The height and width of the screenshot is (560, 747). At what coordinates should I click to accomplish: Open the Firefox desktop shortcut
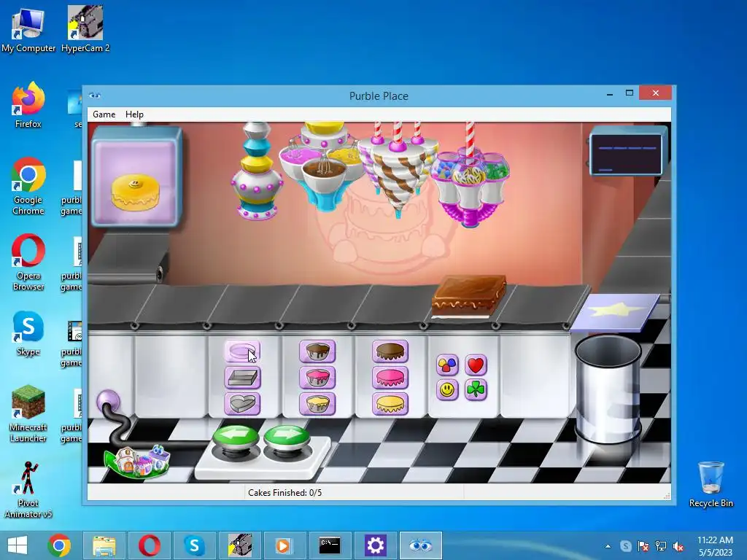coord(28,105)
